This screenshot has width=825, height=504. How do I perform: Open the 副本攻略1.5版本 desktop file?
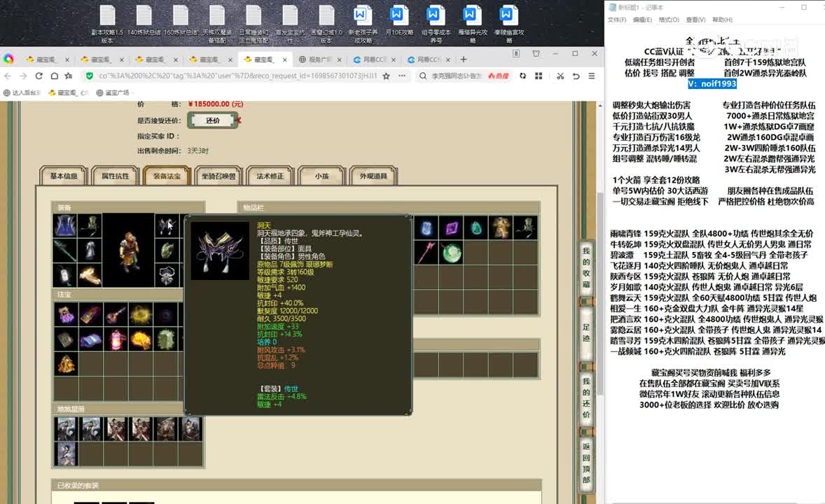pos(107,24)
